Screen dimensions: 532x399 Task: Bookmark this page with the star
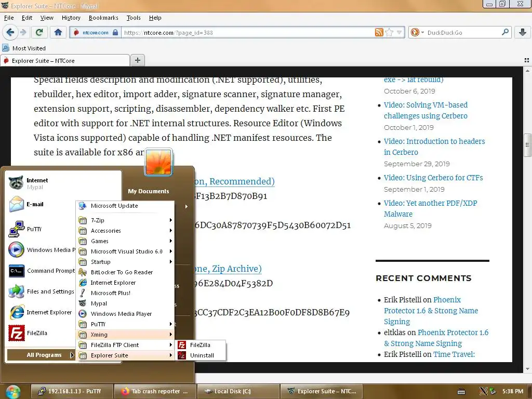[x=389, y=33]
